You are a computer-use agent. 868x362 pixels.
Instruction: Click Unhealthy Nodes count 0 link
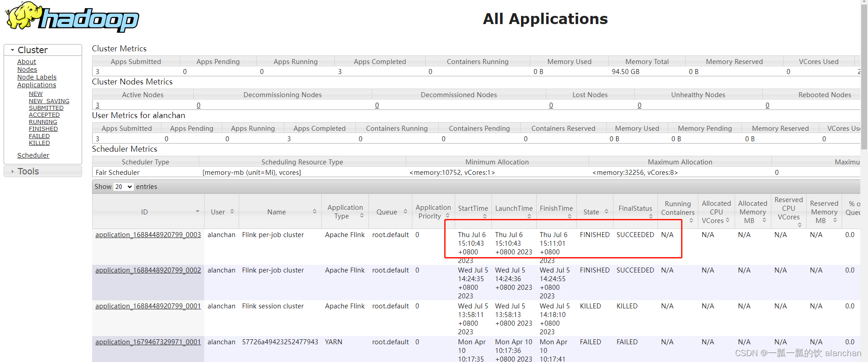(x=639, y=105)
